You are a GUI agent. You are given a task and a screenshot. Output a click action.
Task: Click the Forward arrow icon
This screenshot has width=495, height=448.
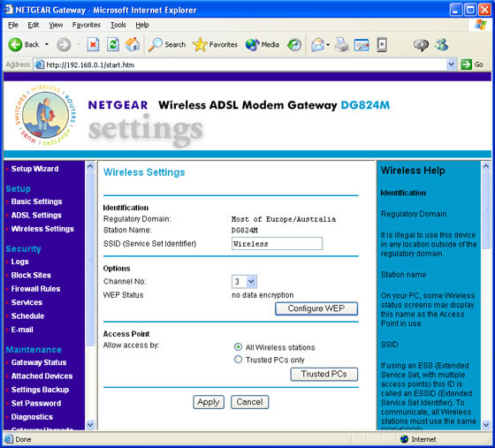[64, 45]
